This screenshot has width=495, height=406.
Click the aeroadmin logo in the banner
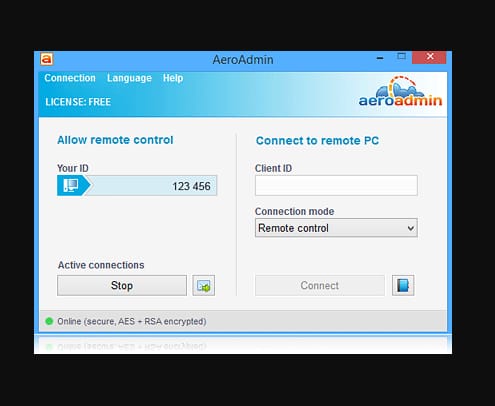400,91
